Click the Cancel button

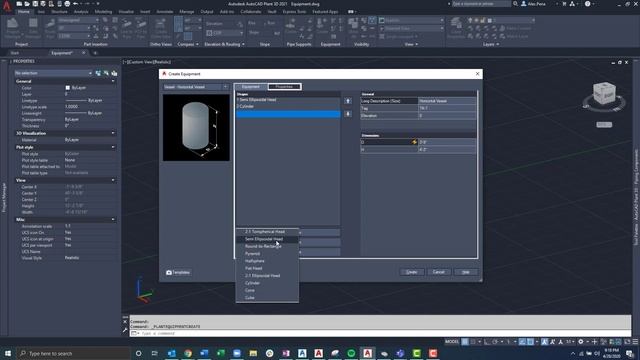pos(438,272)
